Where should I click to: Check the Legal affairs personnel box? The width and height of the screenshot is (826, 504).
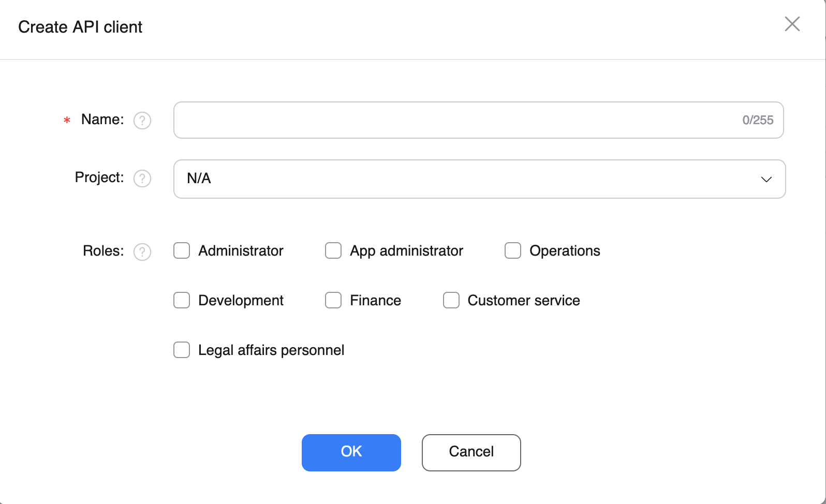point(182,350)
